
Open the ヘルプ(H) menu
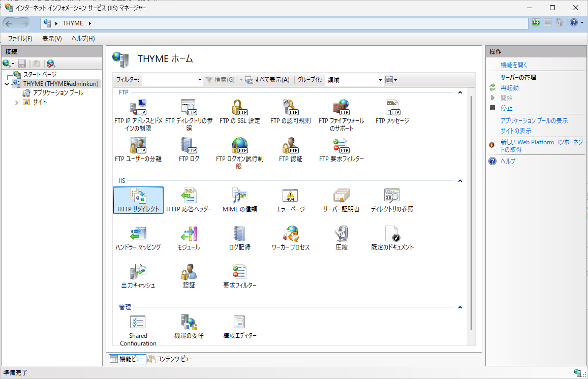tap(83, 39)
